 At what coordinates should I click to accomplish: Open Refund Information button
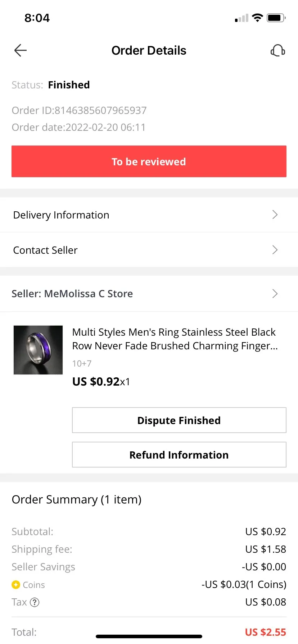[x=179, y=455]
